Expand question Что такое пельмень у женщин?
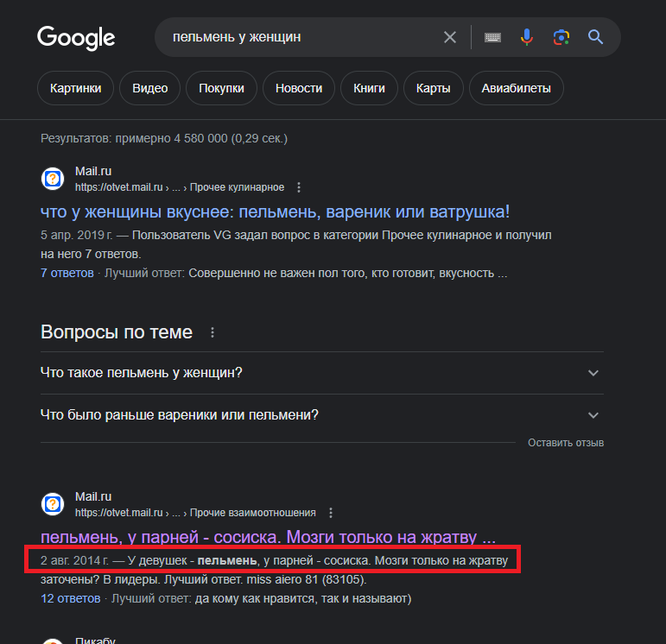666x644 pixels. coord(322,373)
